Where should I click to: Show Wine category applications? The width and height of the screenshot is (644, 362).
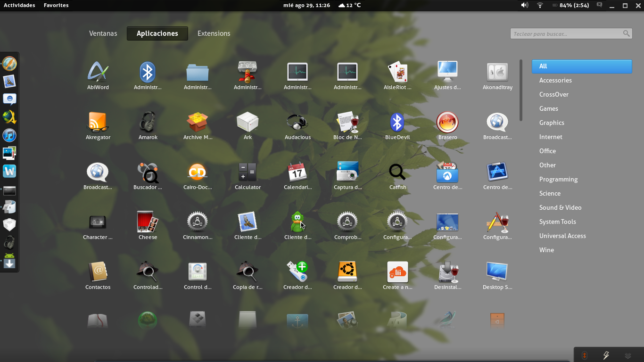(546, 250)
